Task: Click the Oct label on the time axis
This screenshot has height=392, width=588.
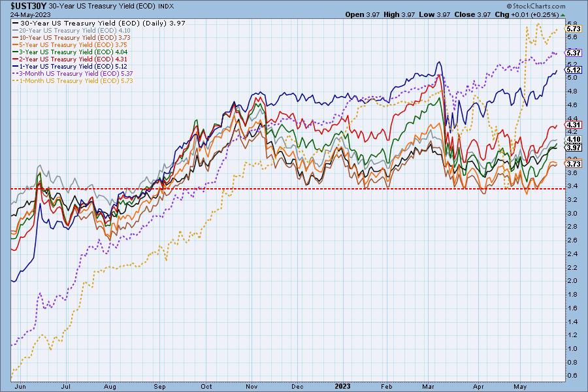Action: [x=206, y=386]
